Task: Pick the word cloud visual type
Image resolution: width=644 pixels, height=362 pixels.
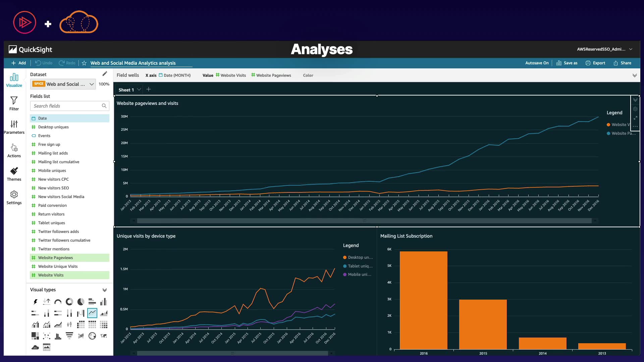Action: pos(35,347)
